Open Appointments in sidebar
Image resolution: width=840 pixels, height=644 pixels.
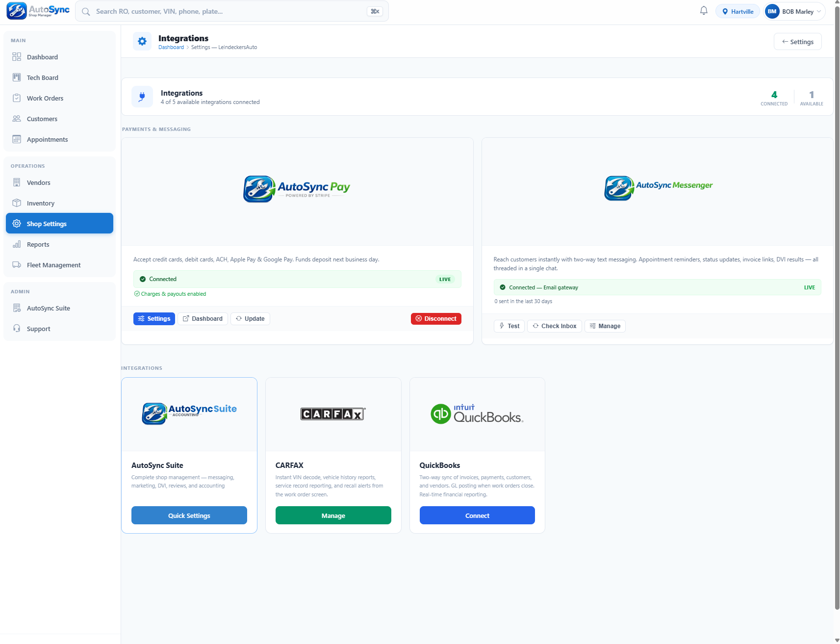pos(59,139)
